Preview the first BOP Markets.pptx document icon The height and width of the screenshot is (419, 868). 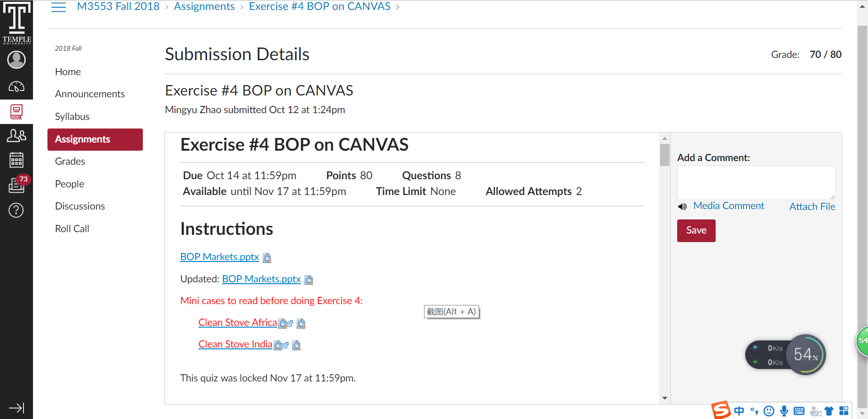[267, 257]
